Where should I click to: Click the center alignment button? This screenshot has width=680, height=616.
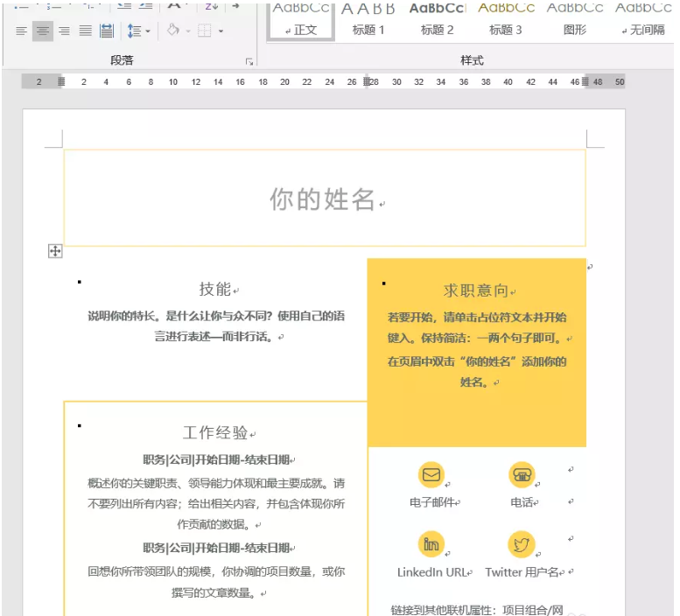click(43, 31)
